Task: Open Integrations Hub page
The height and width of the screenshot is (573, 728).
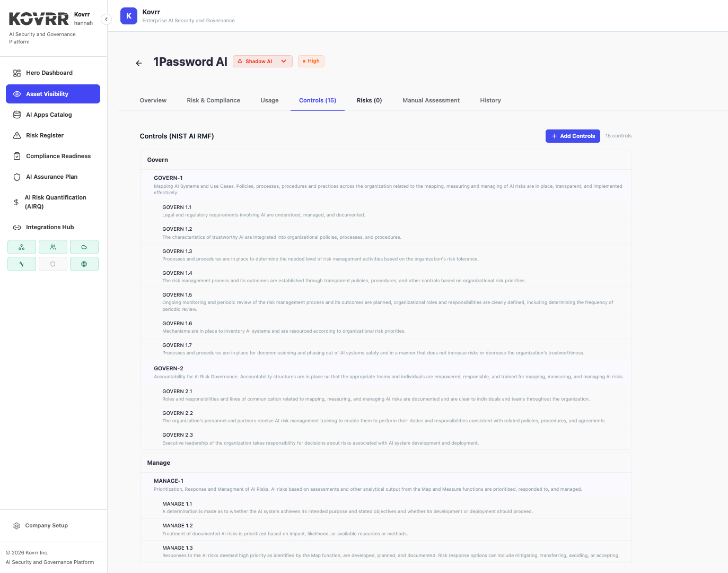Action: (x=53, y=227)
